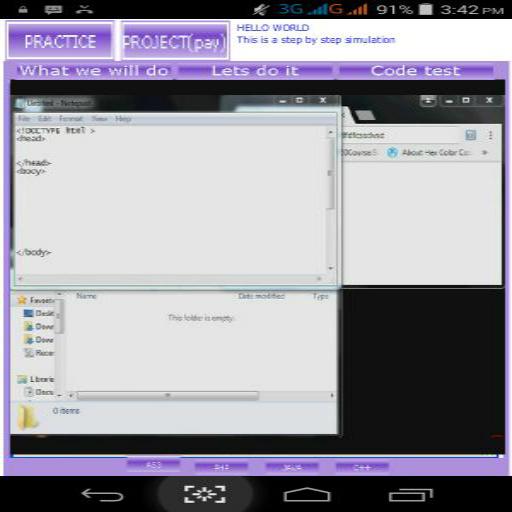Open the Lets do it tab
The height and width of the screenshot is (512, 512).
coord(255,71)
